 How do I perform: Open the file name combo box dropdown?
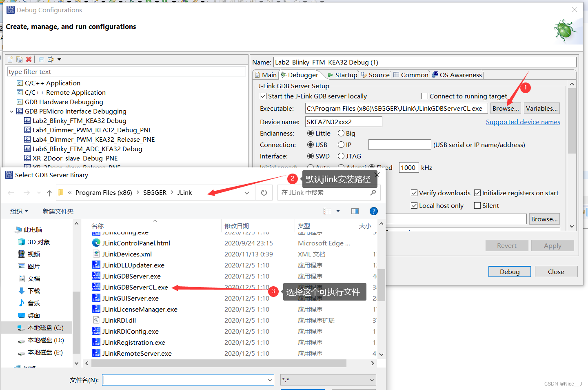270,380
